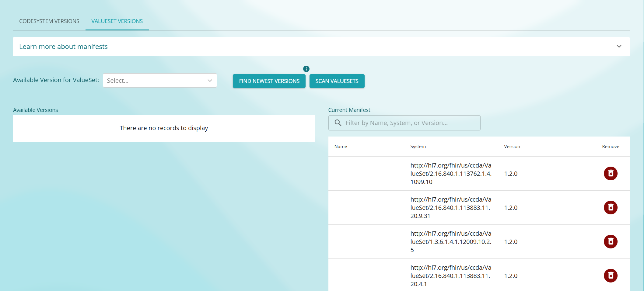Screen dimensions: 644x291
Task: Sort by the System column header
Action: [x=418, y=147]
